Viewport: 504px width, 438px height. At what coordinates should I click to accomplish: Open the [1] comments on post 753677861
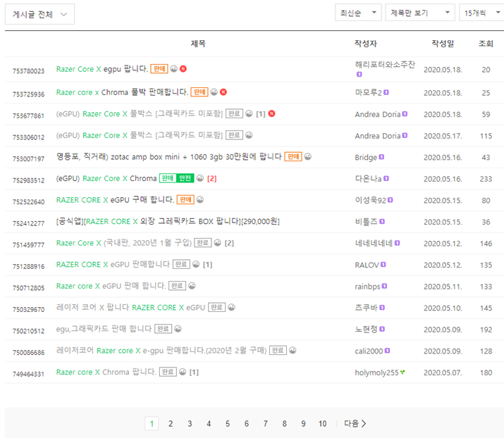[261, 114]
